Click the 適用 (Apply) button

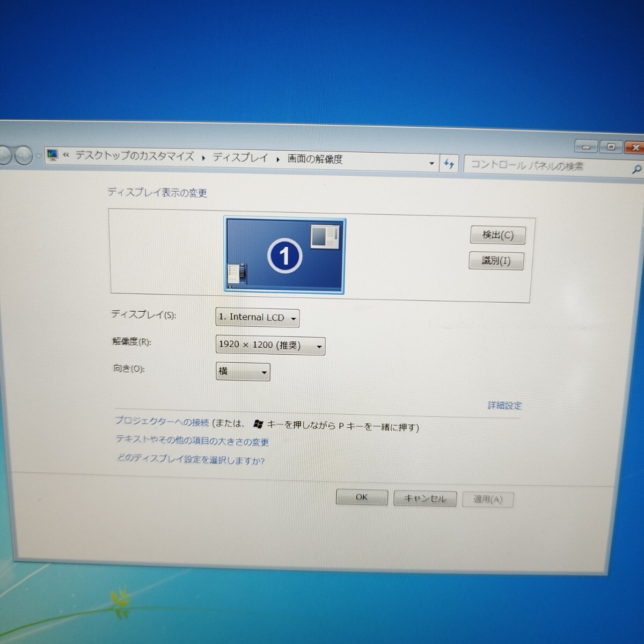[x=487, y=499]
